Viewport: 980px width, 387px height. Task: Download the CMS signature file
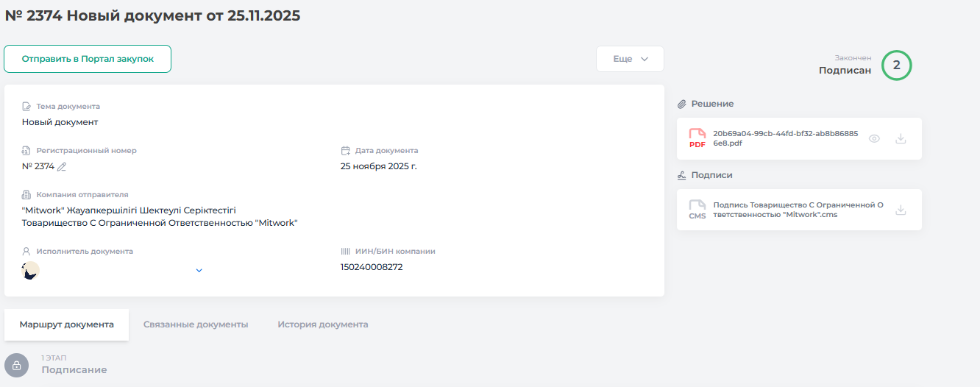901,210
